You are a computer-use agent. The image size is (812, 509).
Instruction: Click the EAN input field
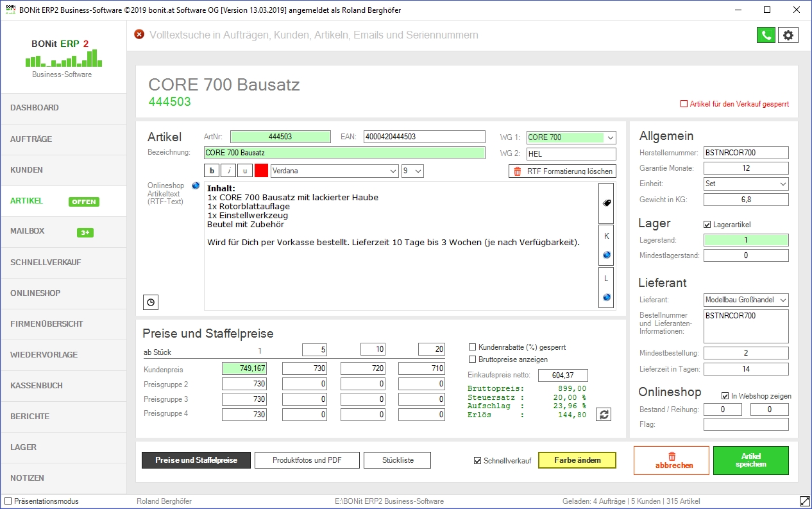pos(425,137)
